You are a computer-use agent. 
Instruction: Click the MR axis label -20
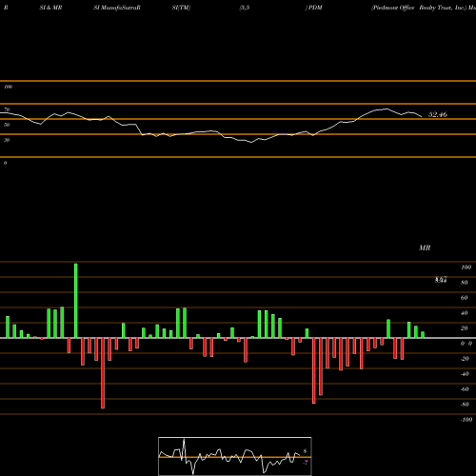click(x=465, y=359)
